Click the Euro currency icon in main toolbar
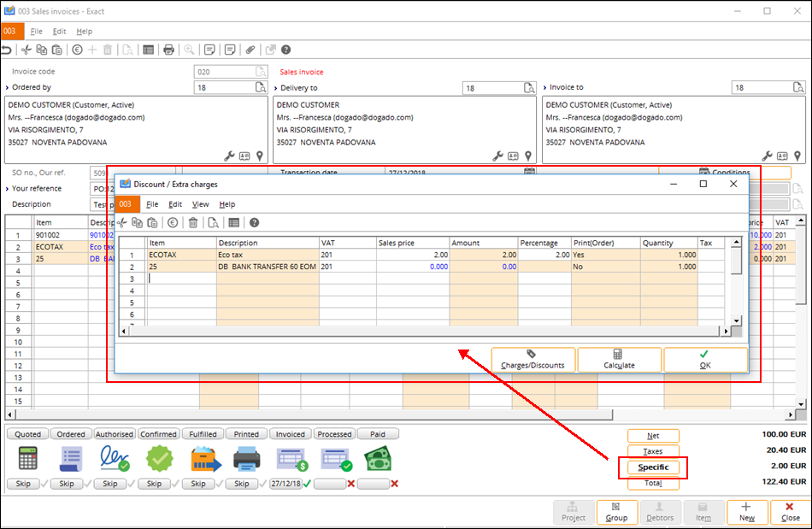This screenshot has height=529, width=812. [x=77, y=50]
